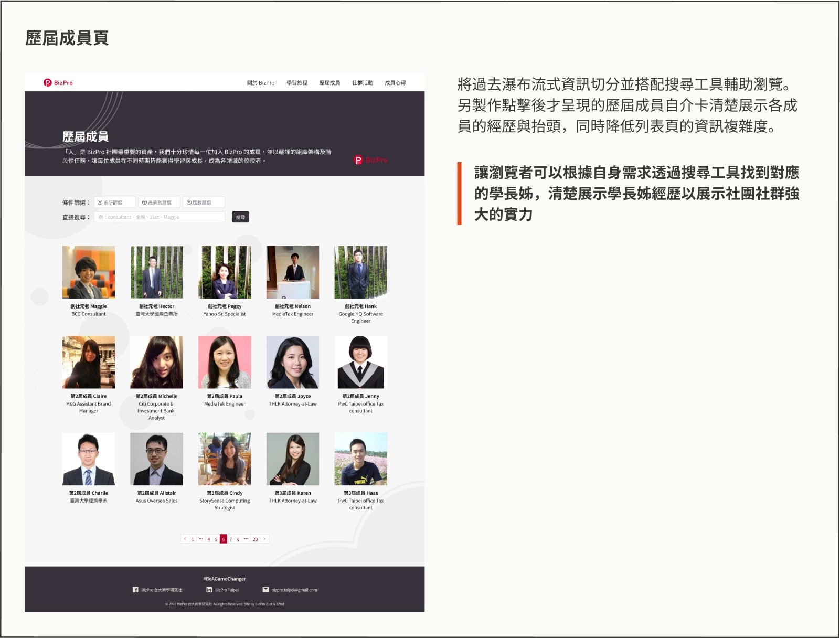This screenshot has height=638, width=840.
Task: Open Karen's THLK Attorney-at-Law member photo
Action: click(x=293, y=459)
